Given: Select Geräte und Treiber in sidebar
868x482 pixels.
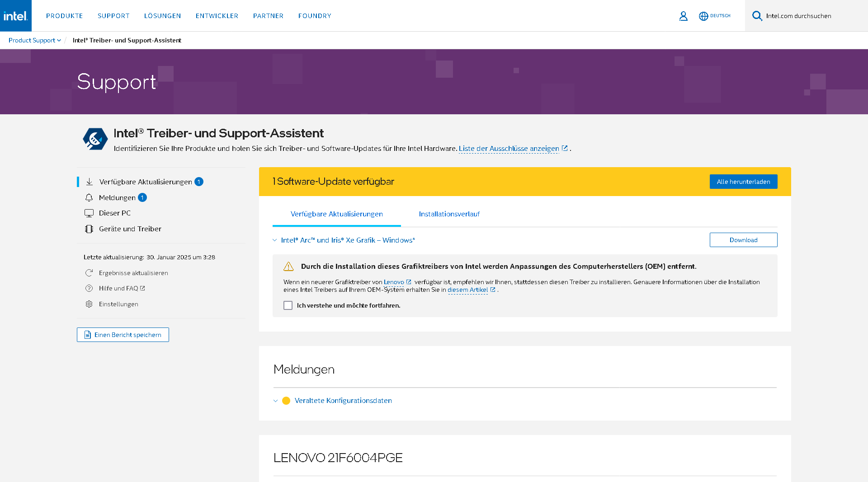Looking at the screenshot, I should pyautogui.click(x=130, y=229).
